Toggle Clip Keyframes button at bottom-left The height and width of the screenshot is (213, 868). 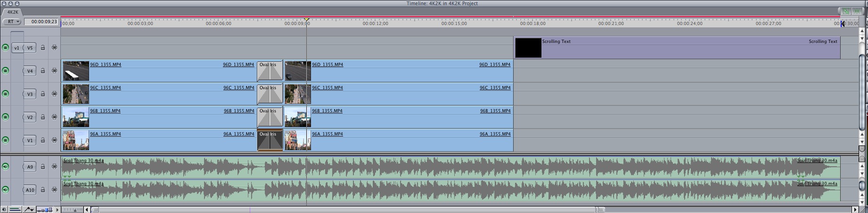point(15,209)
